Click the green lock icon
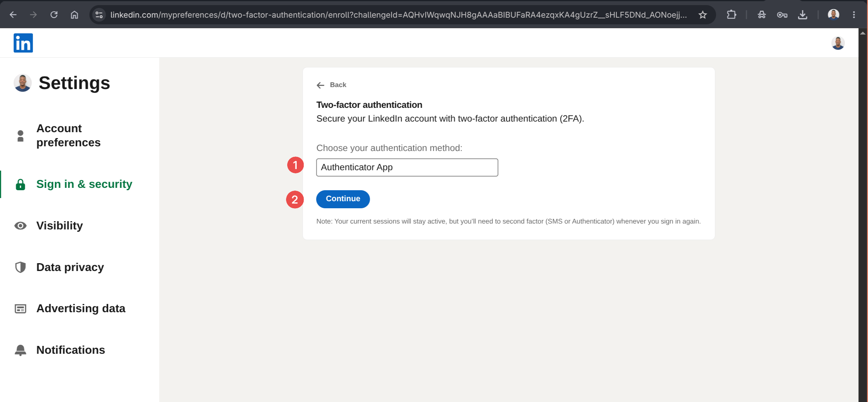This screenshot has width=868, height=402. (20, 184)
